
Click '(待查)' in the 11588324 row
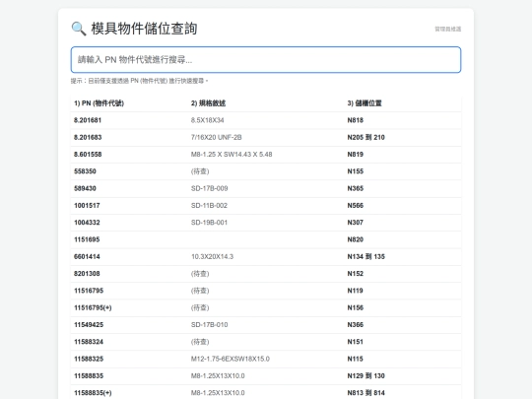[200, 342]
